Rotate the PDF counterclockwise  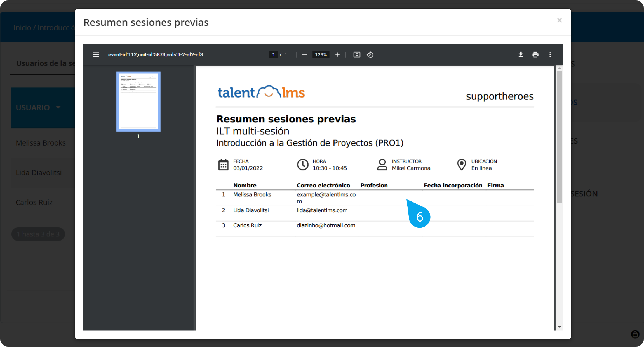pos(370,54)
